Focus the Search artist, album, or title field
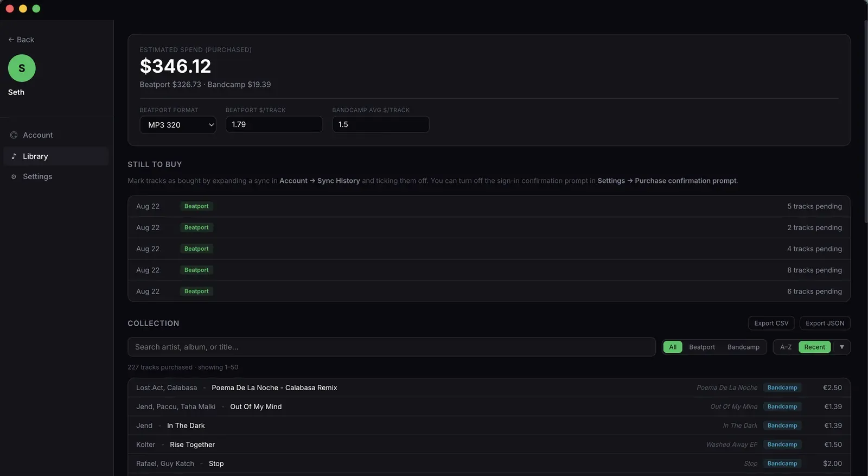This screenshot has width=868, height=476. pyautogui.click(x=392, y=347)
